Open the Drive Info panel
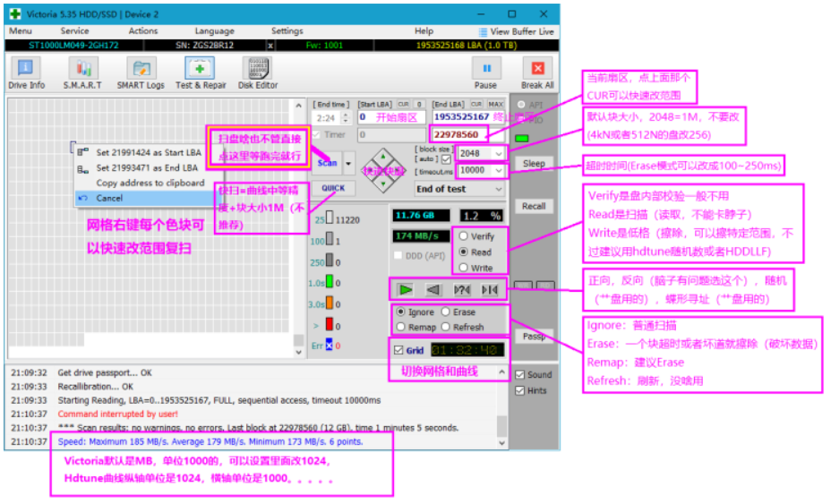The image size is (831, 504). pyautogui.click(x=26, y=73)
